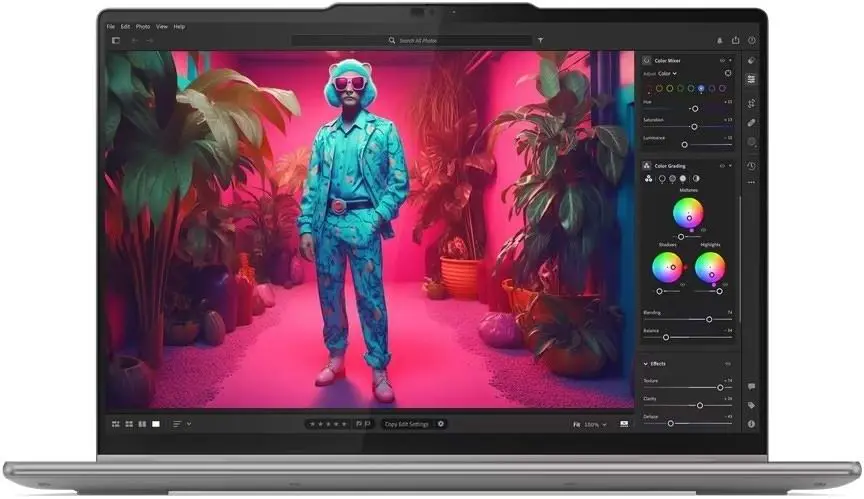Collapse the Color Mixer panel arrow

(731, 61)
